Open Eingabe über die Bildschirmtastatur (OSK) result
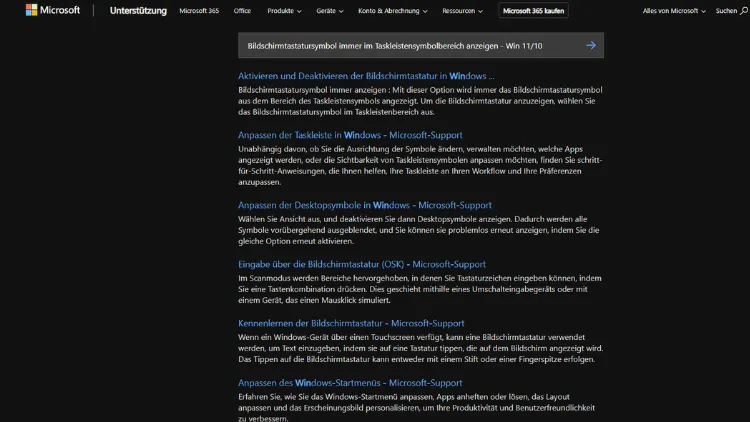The width and height of the screenshot is (750, 422). (x=362, y=264)
